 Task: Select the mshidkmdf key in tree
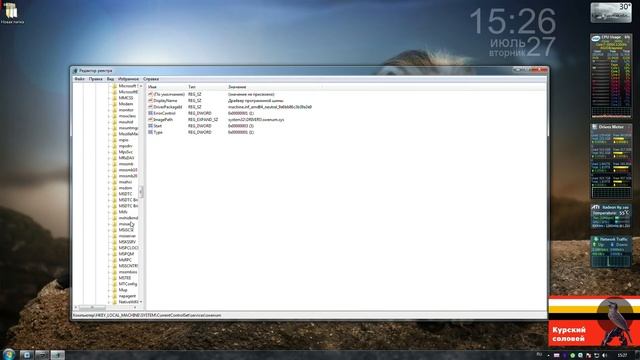tap(128, 218)
